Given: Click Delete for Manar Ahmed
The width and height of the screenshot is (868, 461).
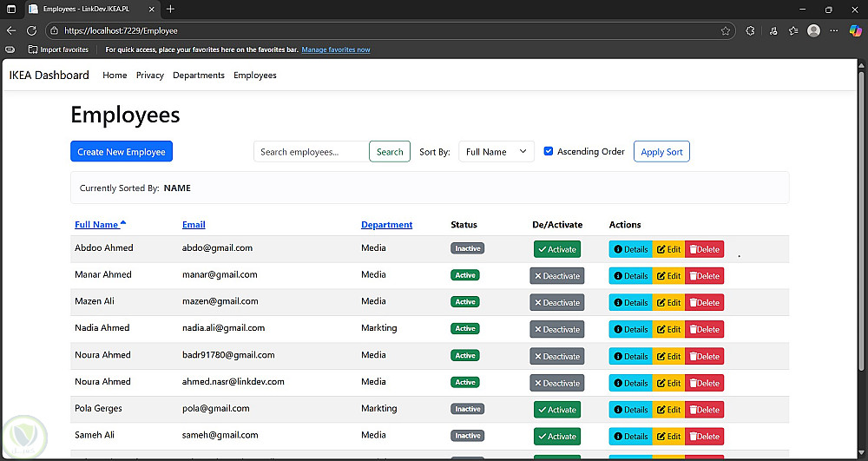Looking at the screenshot, I should (x=704, y=276).
